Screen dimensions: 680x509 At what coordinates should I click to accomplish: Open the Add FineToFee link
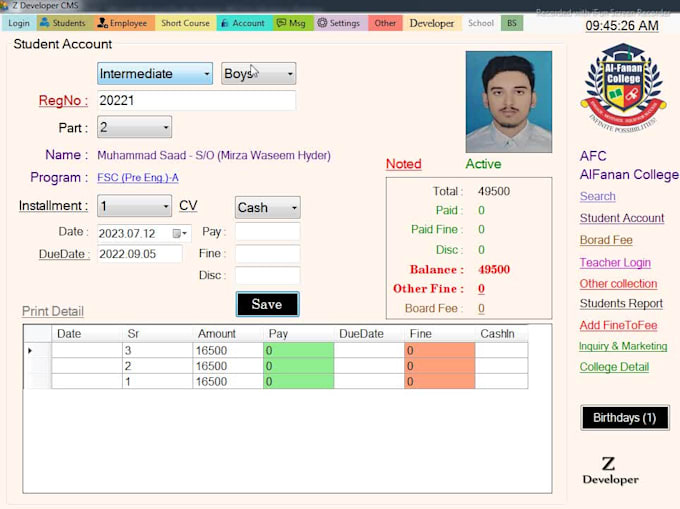click(618, 325)
